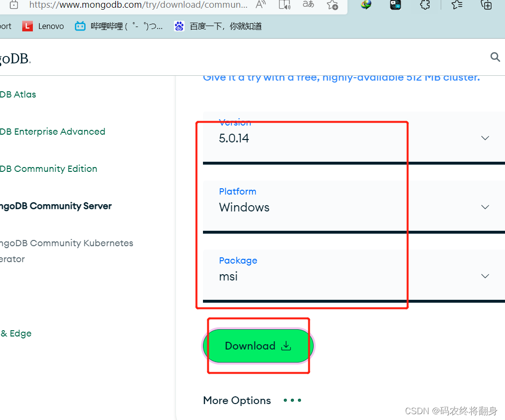505x420 pixels.
Task: Open the Platform dropdown showing Windows
Action: (x=354, y=207)
